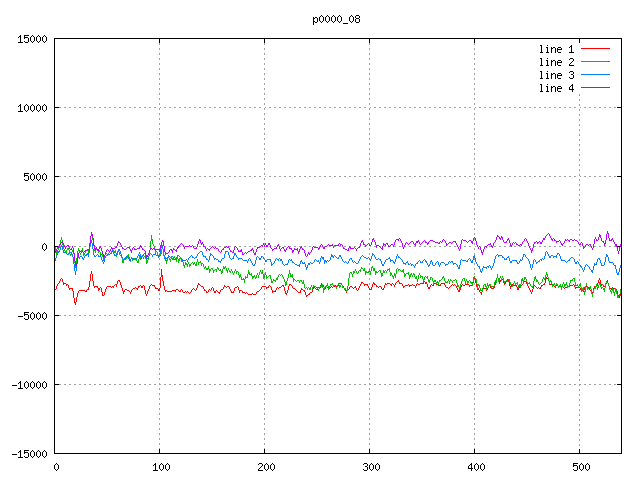The image size is (640, 480).
Task: Click the 'line 3' legend label
Action: point(557,75)
